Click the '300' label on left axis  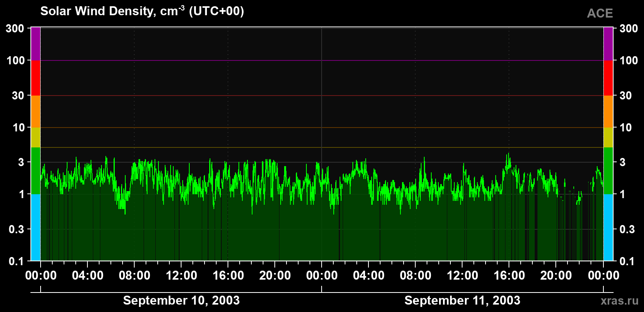(x=15, y=28)
